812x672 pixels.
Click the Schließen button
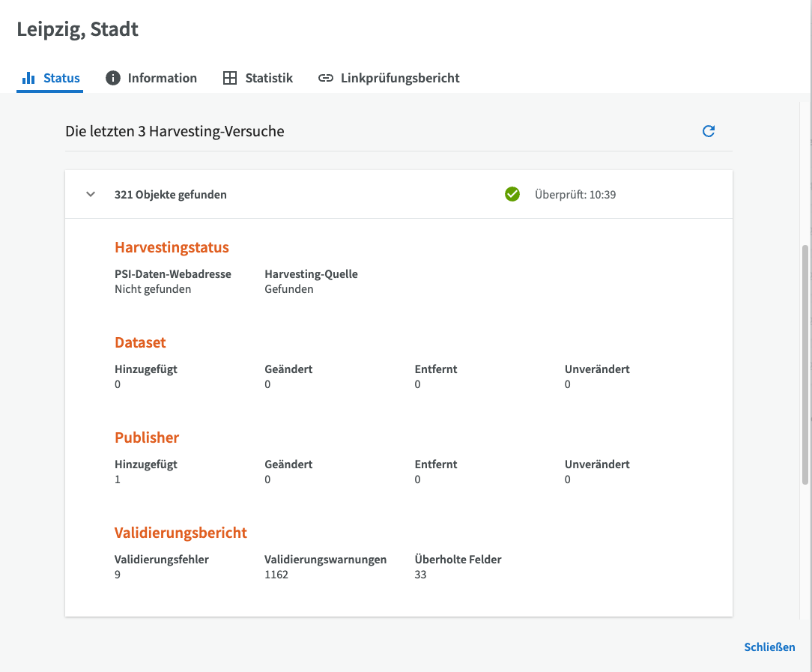769,647
